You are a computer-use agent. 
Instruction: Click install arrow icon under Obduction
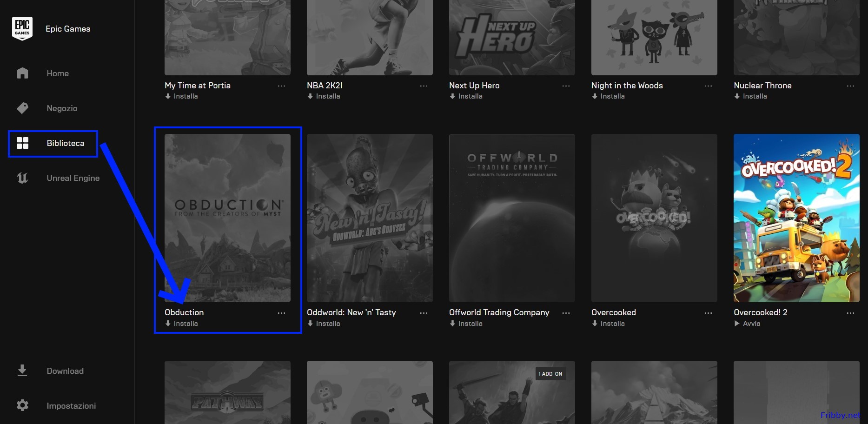[x=168, y=324]
